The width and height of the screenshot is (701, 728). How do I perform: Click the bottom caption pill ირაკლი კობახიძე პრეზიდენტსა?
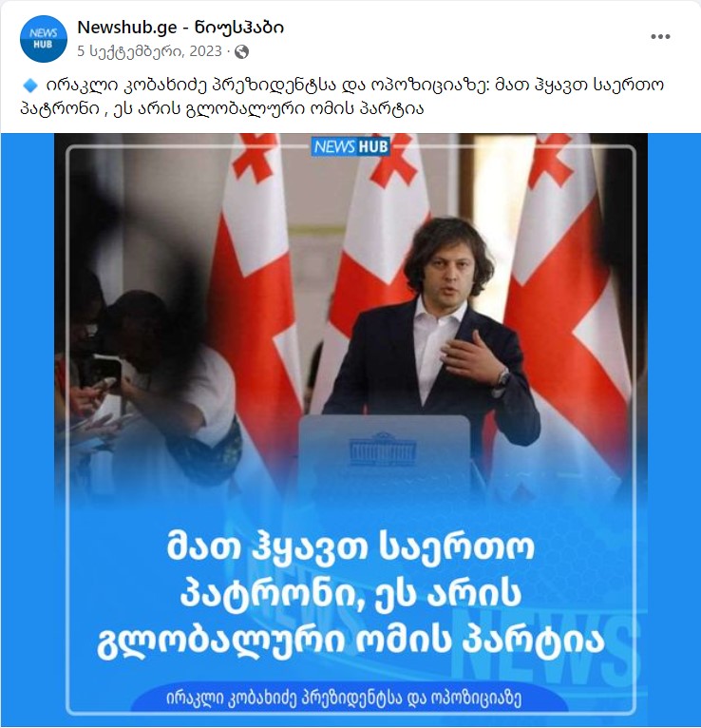tap(344, 698)
